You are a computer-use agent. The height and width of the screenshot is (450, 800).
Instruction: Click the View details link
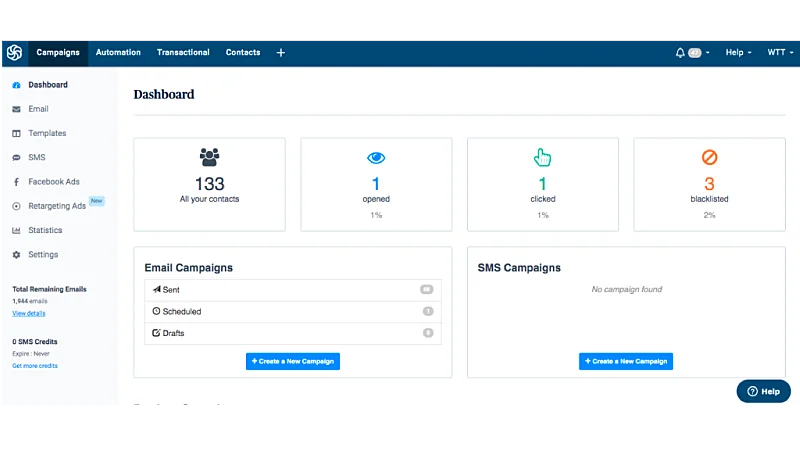(x=29, y=313)
